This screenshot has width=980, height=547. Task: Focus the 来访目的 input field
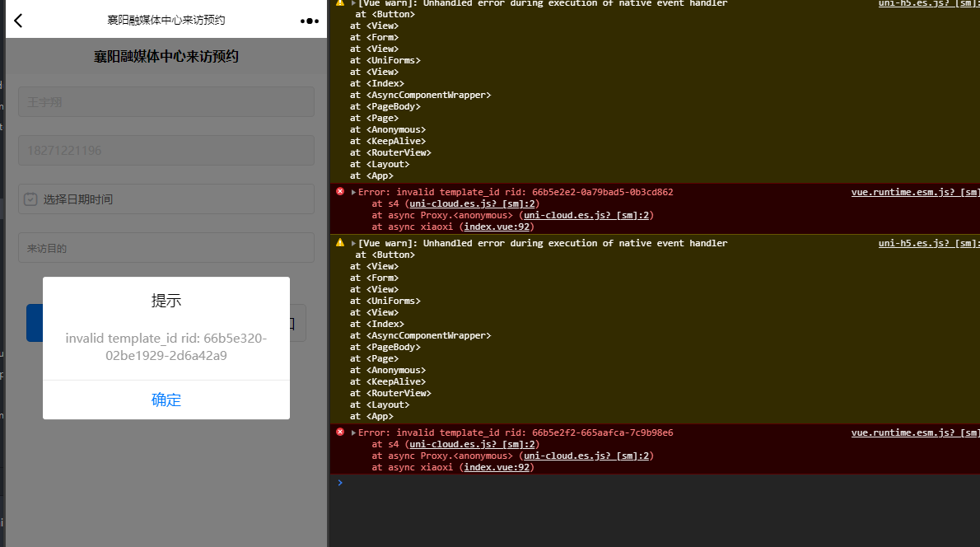166,248
